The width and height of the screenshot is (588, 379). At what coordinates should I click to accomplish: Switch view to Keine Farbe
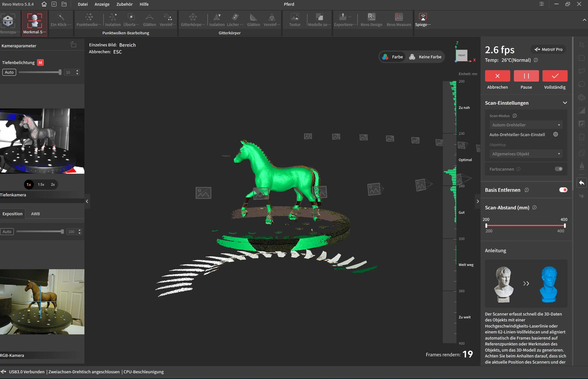425,57
